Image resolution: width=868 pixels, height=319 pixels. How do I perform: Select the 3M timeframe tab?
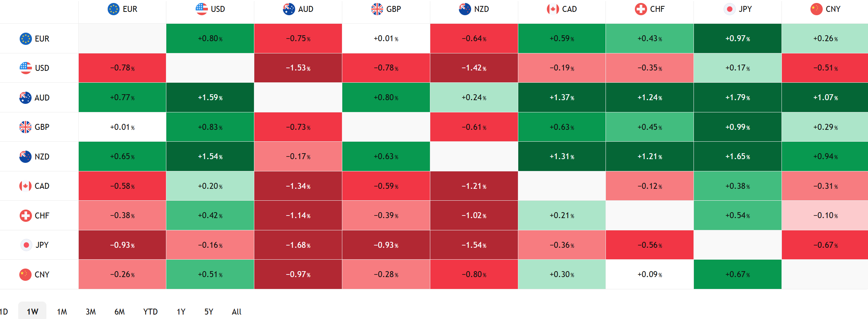coord(91,312)
